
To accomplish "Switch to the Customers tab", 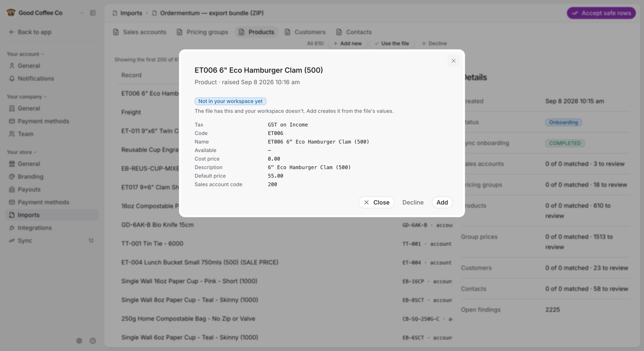I will click(x=305, y=32).
